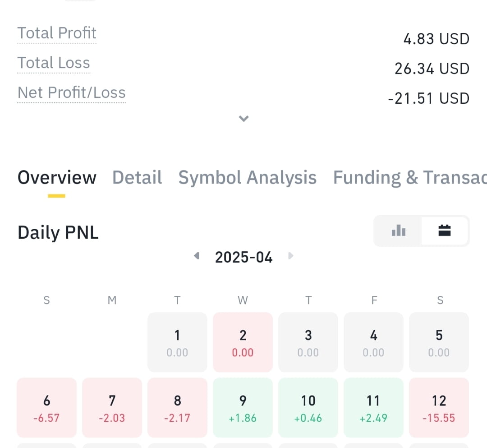
Task: Tap the Total Loss label for info
Action: [x=54, y=63]
